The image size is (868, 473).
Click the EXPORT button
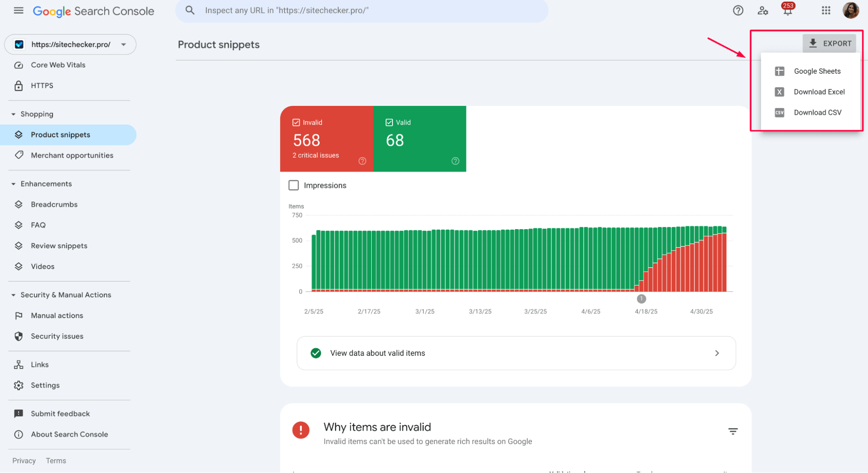coord(829,43)
